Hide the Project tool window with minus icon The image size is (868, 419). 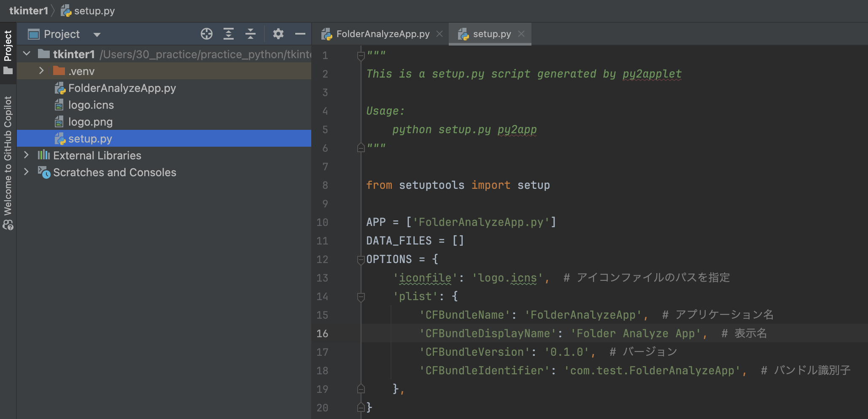pos(300,34)
